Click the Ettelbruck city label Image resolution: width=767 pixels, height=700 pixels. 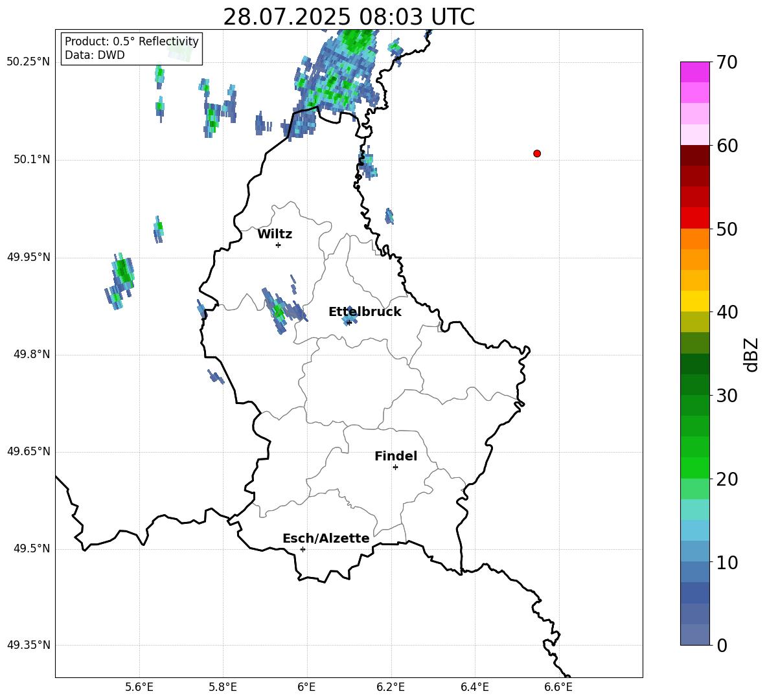365,312
